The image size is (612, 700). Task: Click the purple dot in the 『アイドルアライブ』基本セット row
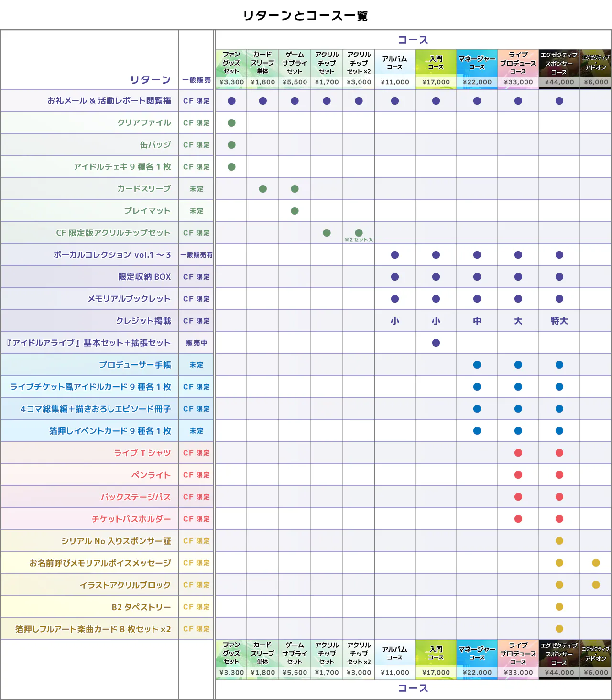[436, 343]
